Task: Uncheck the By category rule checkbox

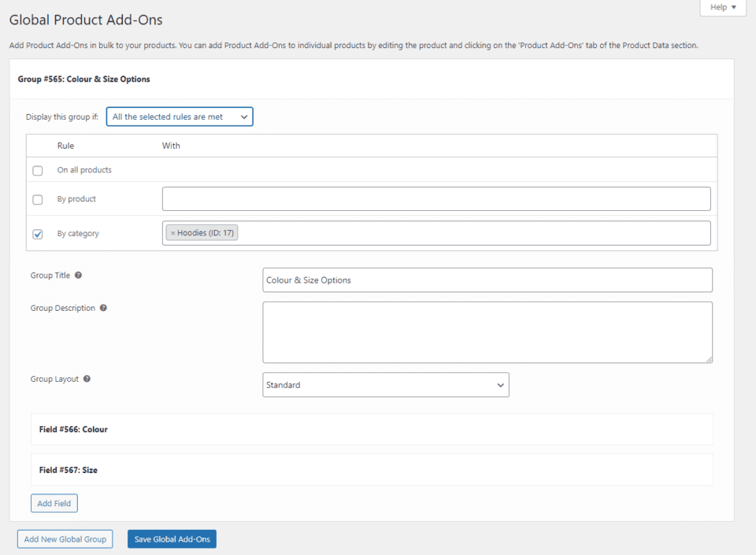Action: pos(37,234)
